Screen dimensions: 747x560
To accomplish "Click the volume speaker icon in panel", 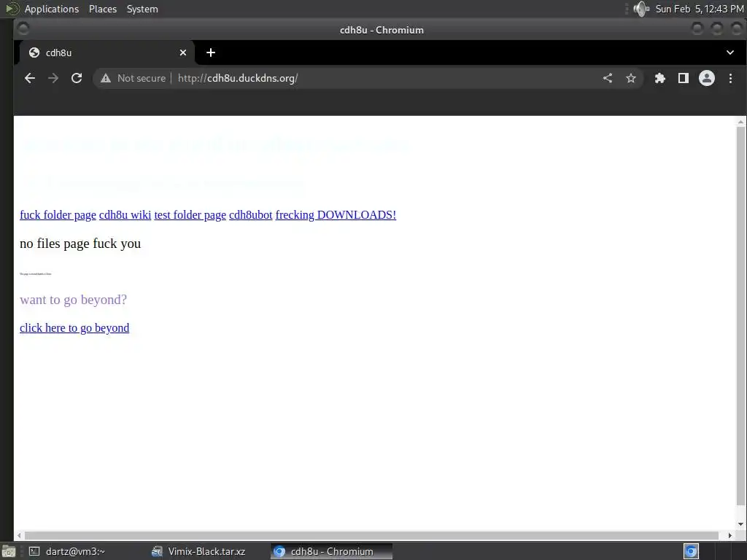I will [642, 9].
